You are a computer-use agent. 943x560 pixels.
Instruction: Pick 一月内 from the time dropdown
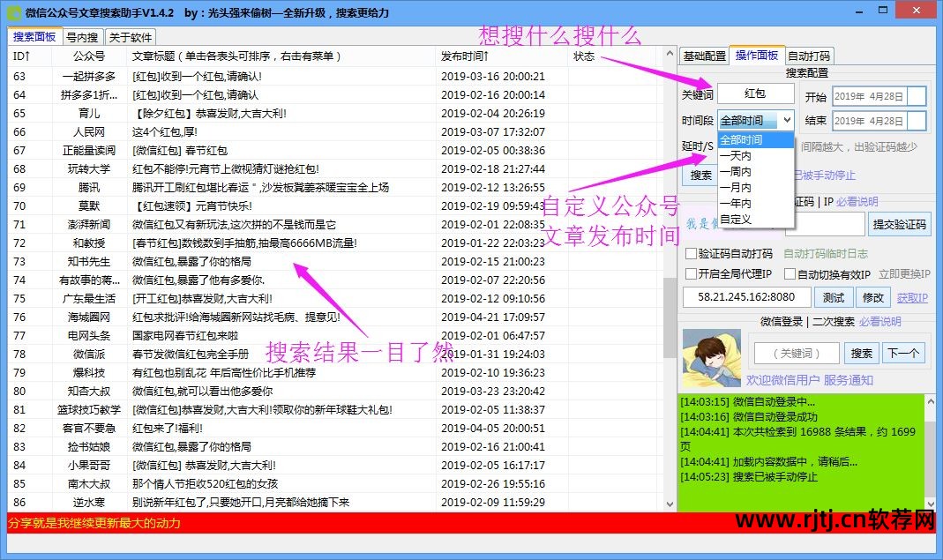tap(756, 188)
